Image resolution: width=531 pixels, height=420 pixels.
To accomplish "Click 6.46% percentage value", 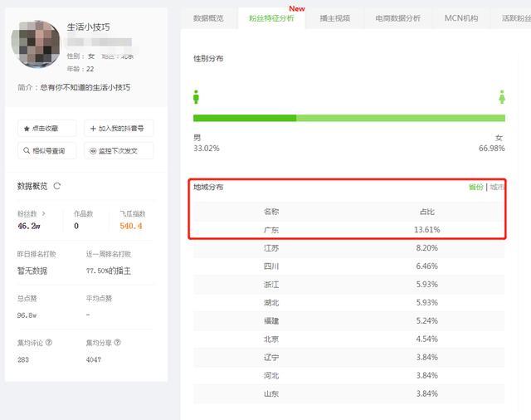I will (427, 266).
